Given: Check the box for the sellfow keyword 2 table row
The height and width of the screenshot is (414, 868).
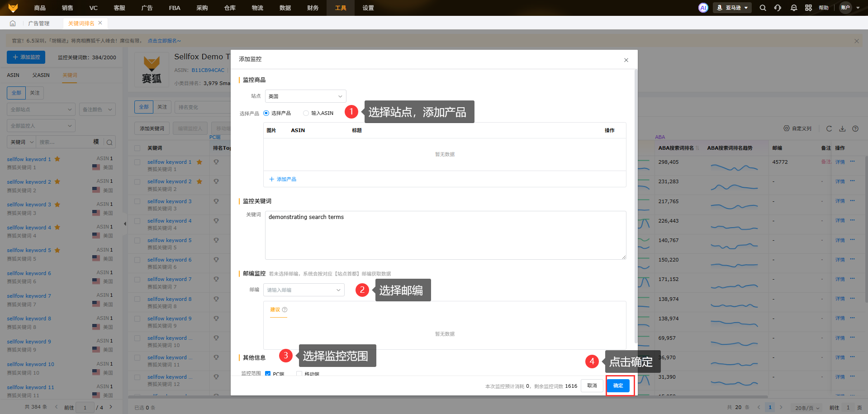Looking at the screenshot, I should [137, 181].
